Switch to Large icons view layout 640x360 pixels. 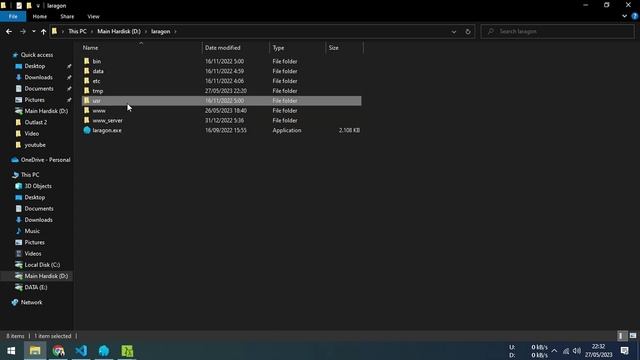coord(633,336)
